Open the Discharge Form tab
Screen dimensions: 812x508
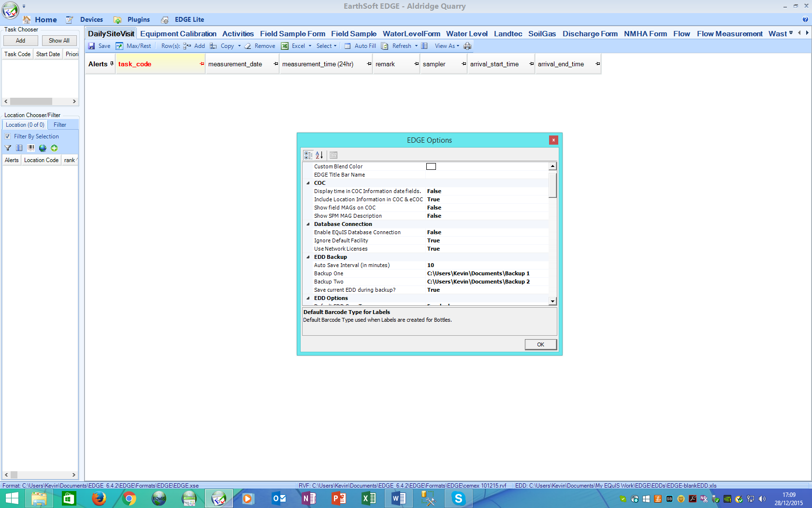[590, 34]
